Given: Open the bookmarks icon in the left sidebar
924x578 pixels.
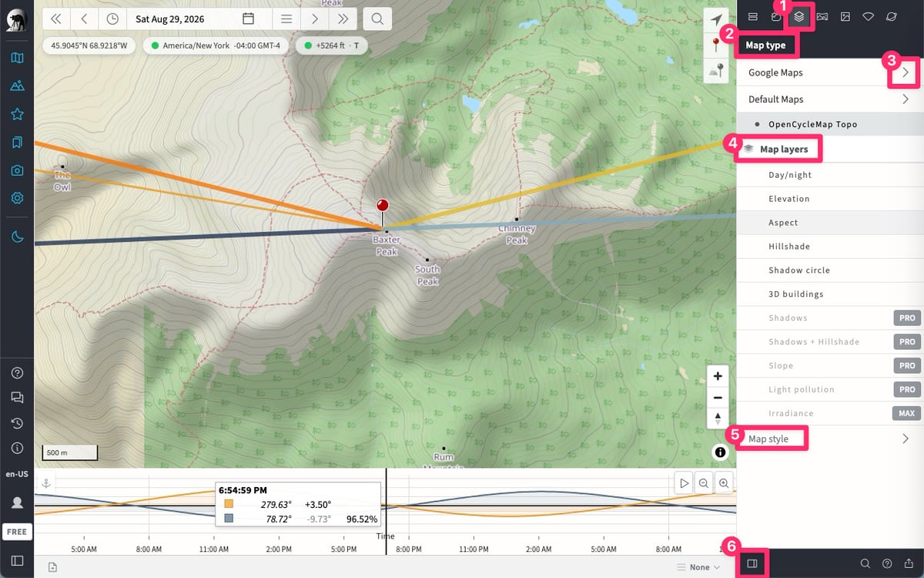Looking at the screenshot, I should (x=17, y=142).
